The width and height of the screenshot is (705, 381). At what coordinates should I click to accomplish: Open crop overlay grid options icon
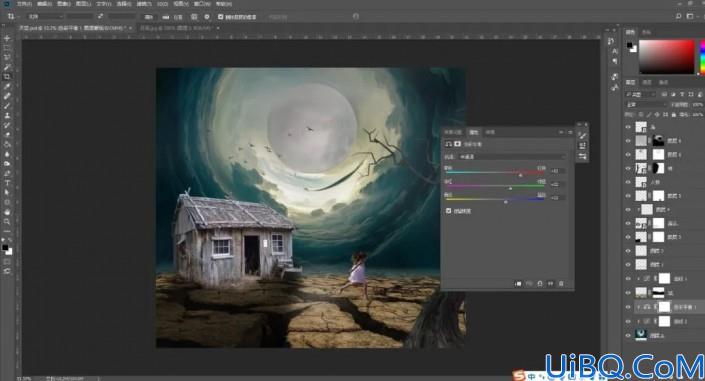pos(194,17)
